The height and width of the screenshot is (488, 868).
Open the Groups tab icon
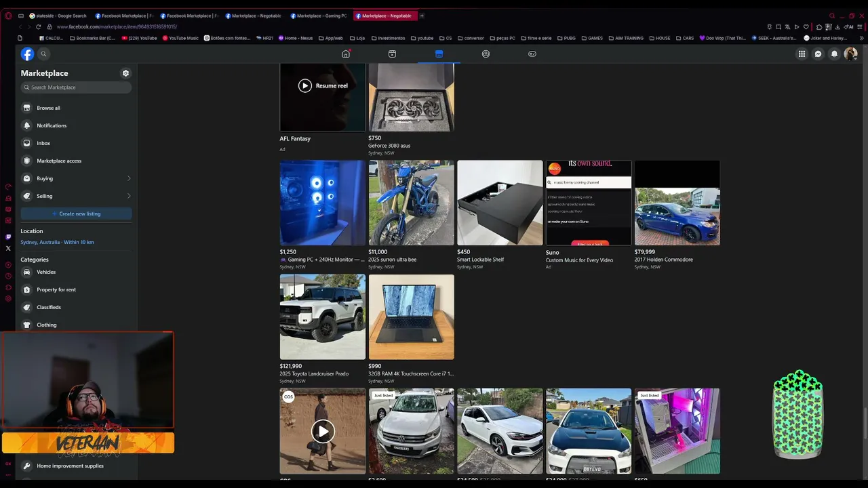[486, 54]
